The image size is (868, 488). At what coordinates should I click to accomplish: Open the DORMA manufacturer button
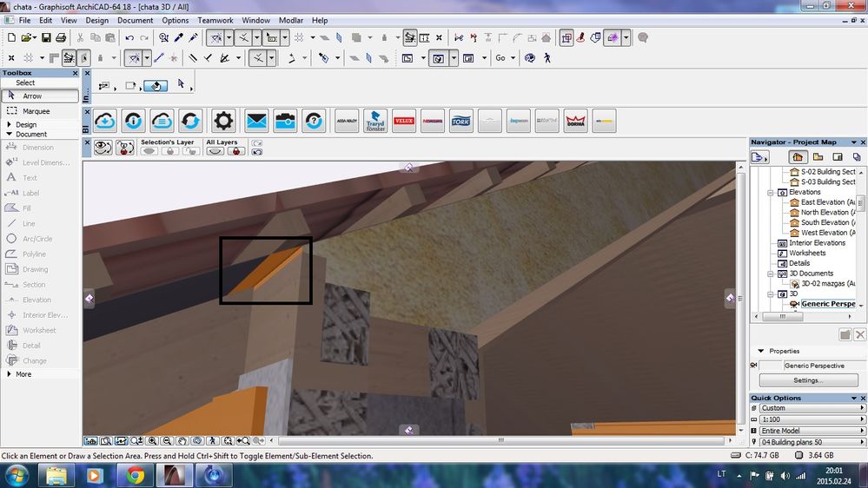pos(576,121)
